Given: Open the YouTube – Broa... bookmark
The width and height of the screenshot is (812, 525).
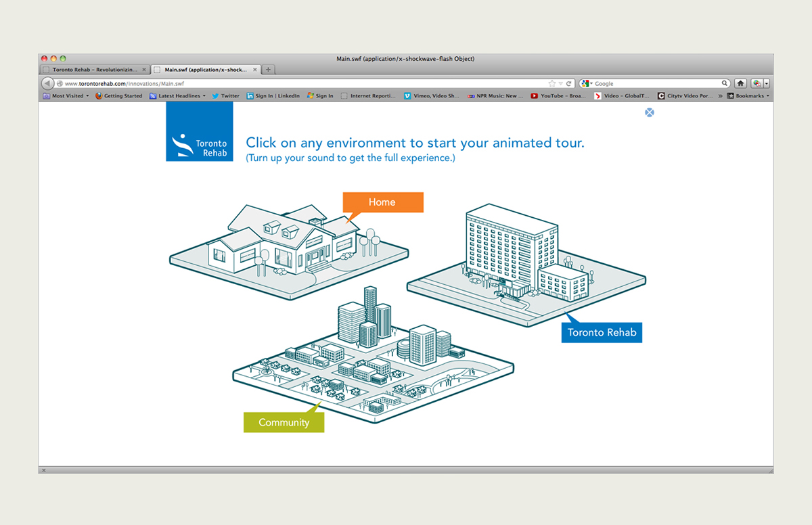Looking at the screenshot, I should pos(559,96).
